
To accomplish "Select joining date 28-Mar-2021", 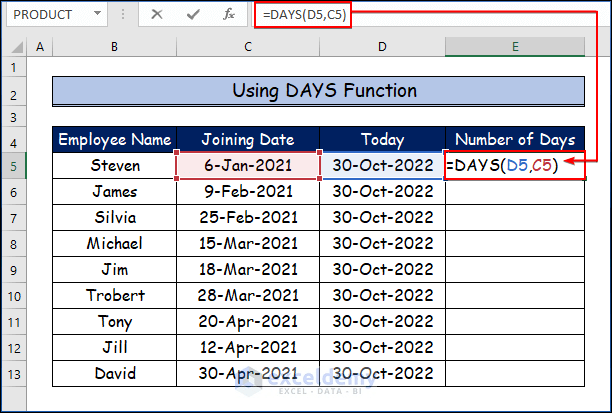I will (248, 296).
